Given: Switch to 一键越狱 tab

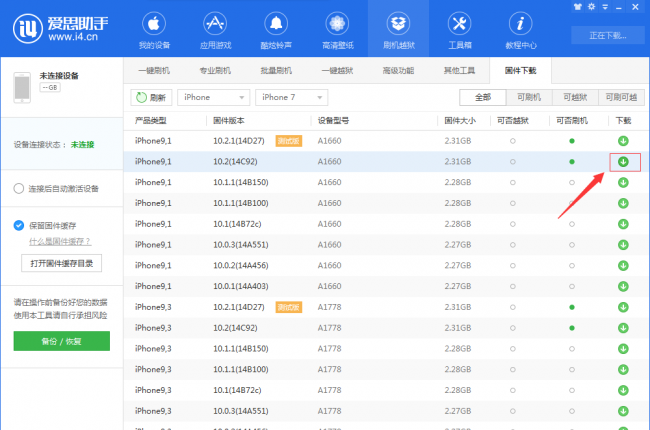Looking at the screenshot, I should (337, 70).
